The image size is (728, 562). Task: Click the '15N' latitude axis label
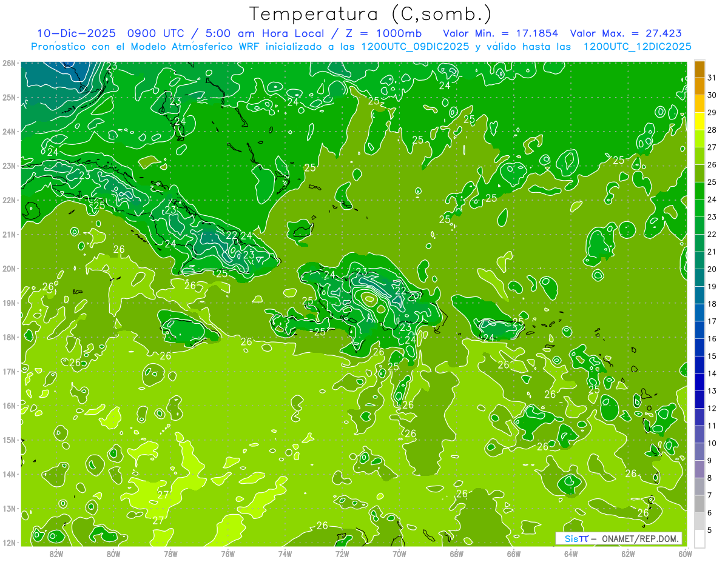[9, 440]
